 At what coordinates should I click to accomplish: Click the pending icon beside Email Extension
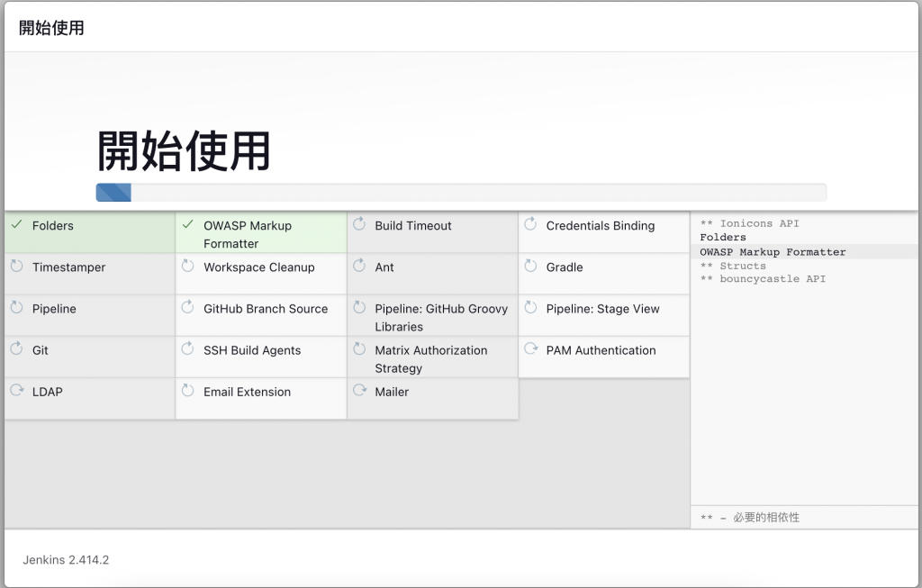[x=188, y=391]
